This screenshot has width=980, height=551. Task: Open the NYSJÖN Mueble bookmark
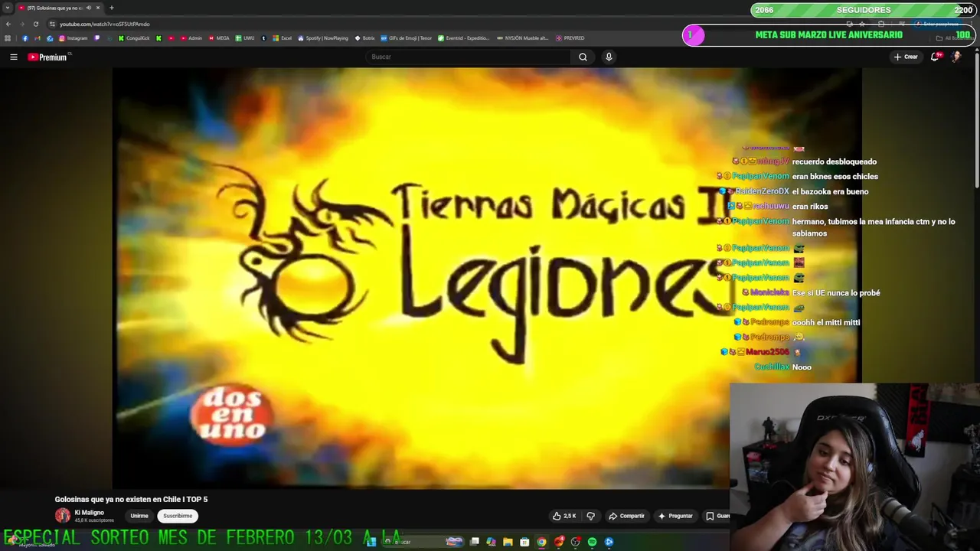(x=523, y=38)
